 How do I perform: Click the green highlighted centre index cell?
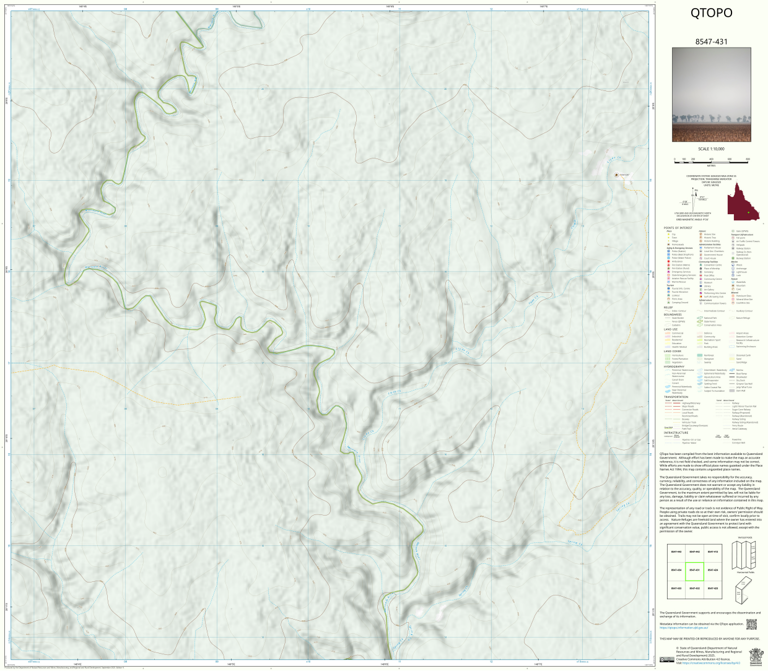pyautogui.click(x=694, y=571)
